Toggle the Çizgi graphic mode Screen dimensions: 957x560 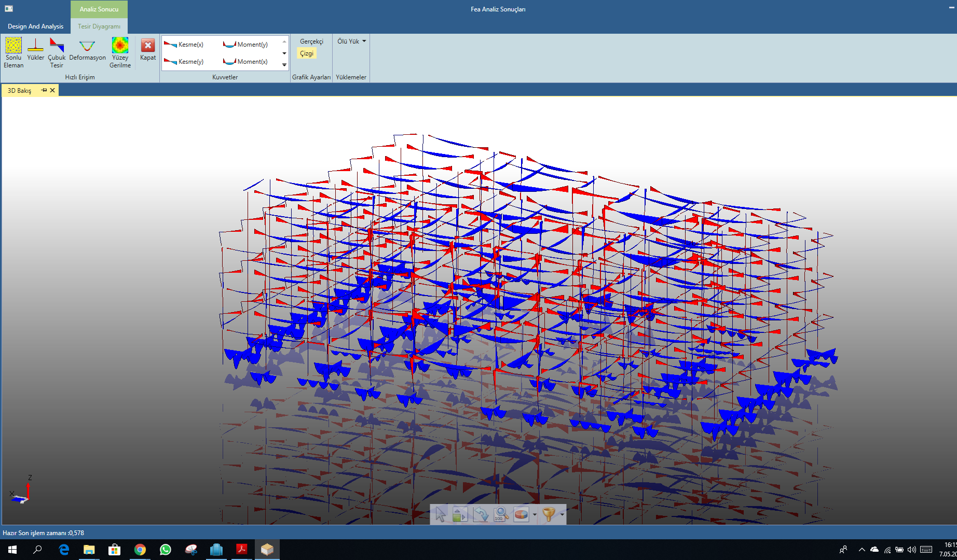click(x=307, y=53)
